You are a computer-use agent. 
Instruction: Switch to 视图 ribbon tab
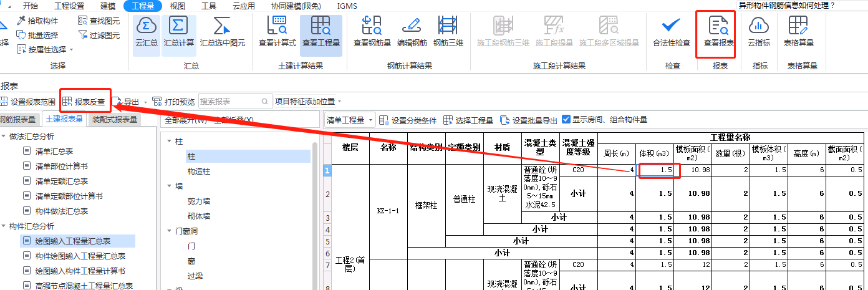coord(178,6)
